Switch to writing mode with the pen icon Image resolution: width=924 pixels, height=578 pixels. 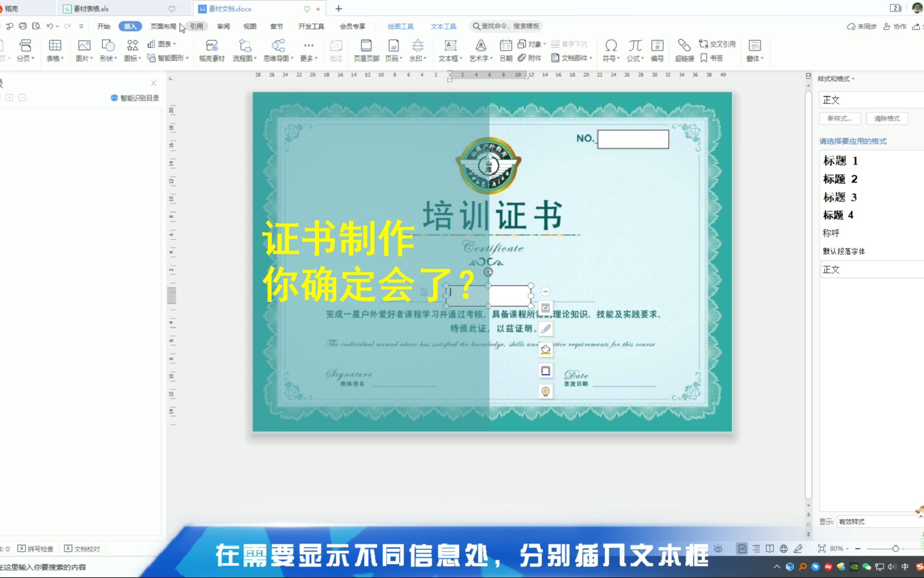click(x=798, y=549)
